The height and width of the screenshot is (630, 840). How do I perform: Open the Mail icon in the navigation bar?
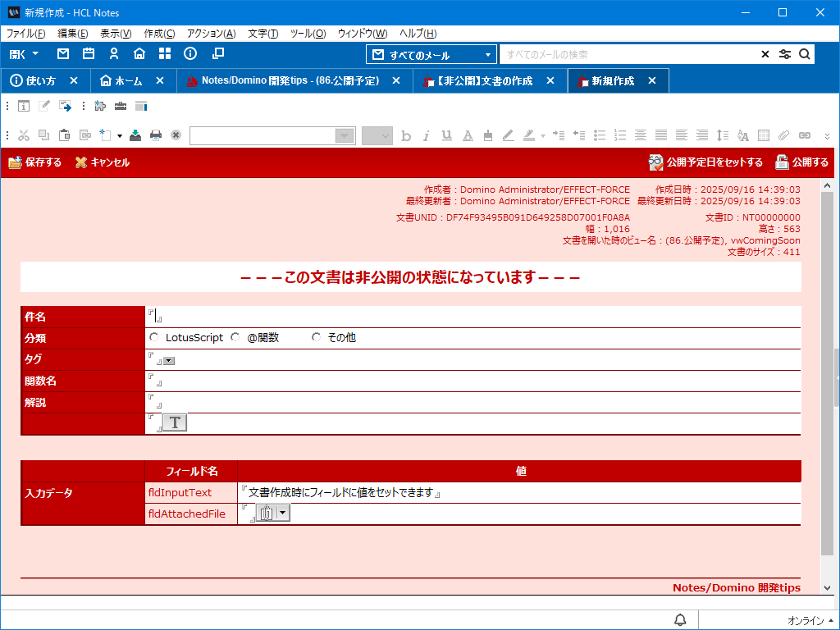[63, 54]
